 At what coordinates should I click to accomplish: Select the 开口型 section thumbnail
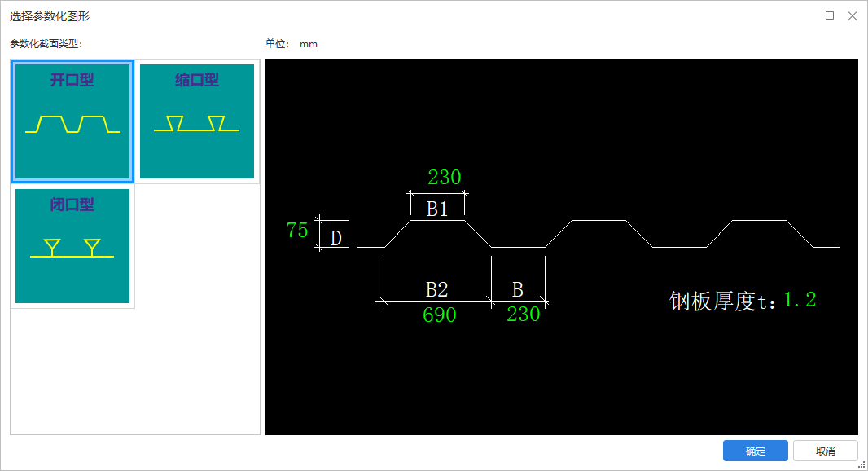click(x=72, y=121)
